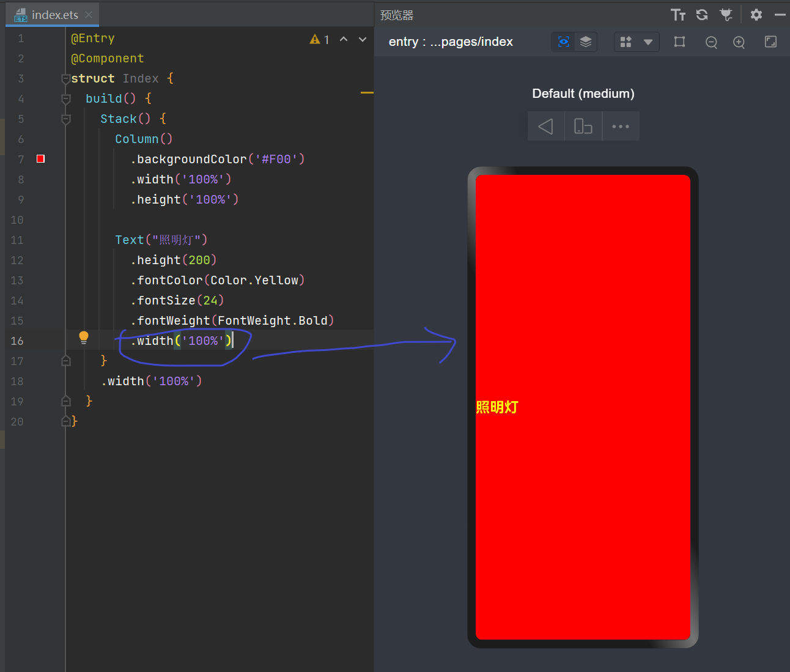
Task: Open the warning indicator showing 1 problem
Action: 320,40
